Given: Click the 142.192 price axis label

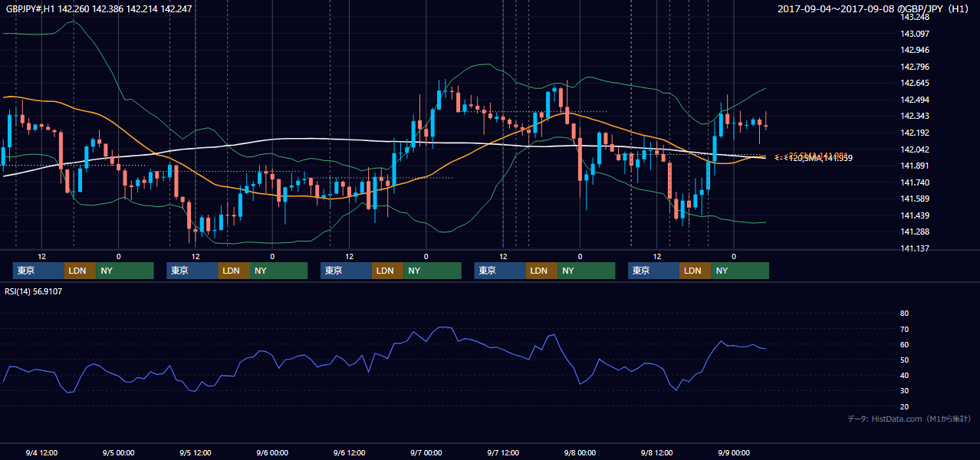Looking at the screenshot, I should (916, 133).
